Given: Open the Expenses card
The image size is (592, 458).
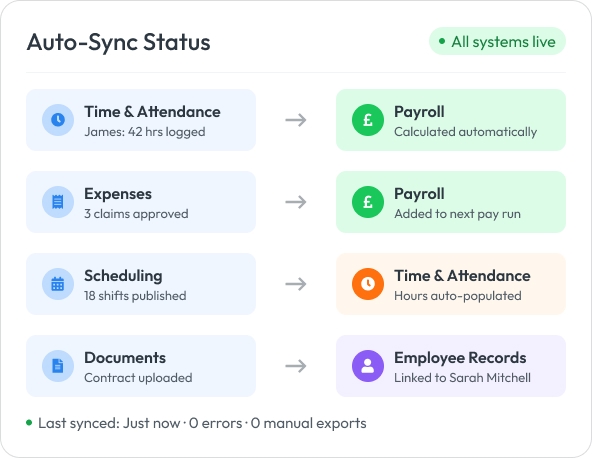Looking at the screenshot, I should [x=141, y=202].
